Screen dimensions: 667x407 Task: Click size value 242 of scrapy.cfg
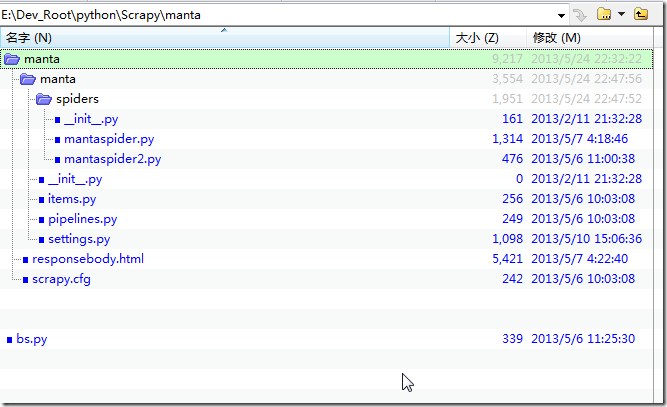(x=513, y=279)
